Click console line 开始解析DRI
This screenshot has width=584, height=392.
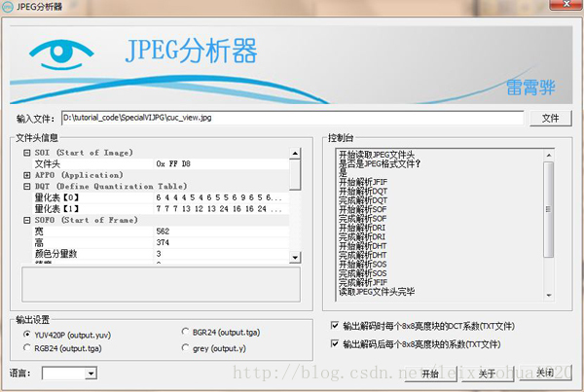(x=362, y=228)
